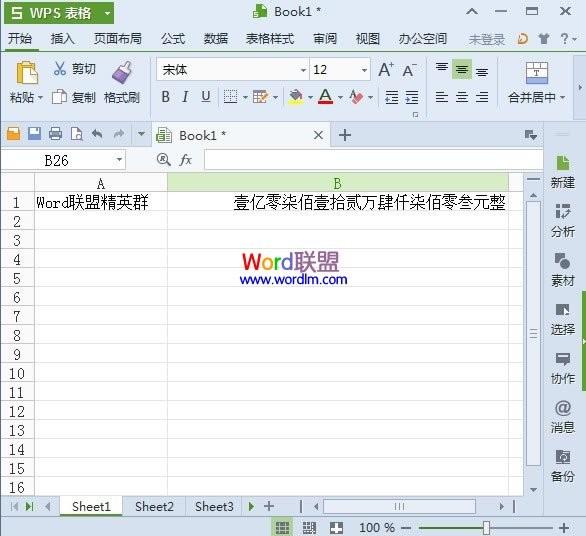This screenshot has height=536, width=586.
Task: Click the Merge and Center icon
Action: [537, 73]
